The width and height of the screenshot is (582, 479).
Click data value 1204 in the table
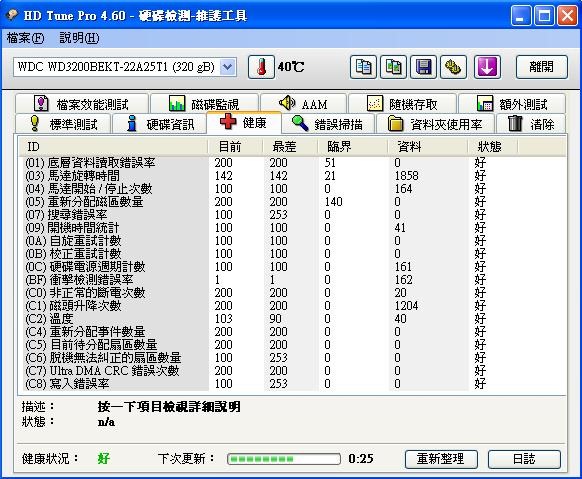pos(406,305)
